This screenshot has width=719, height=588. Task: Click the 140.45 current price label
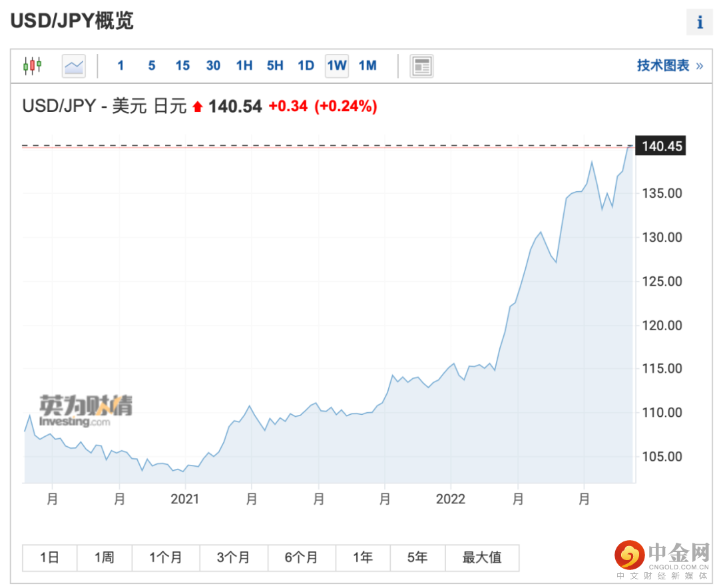coord(662,146)
